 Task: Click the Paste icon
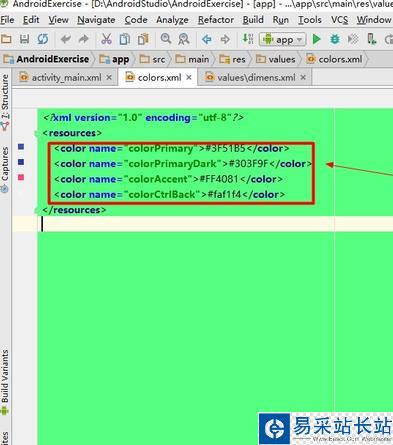click(x=143, y=39)
